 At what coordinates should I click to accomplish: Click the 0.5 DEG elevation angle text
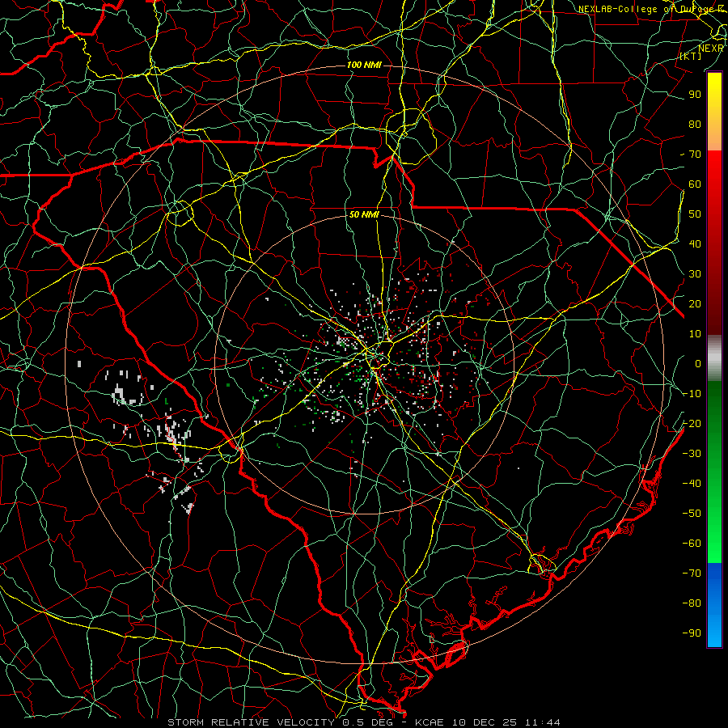pyautogui.click(x=367, y=722)
